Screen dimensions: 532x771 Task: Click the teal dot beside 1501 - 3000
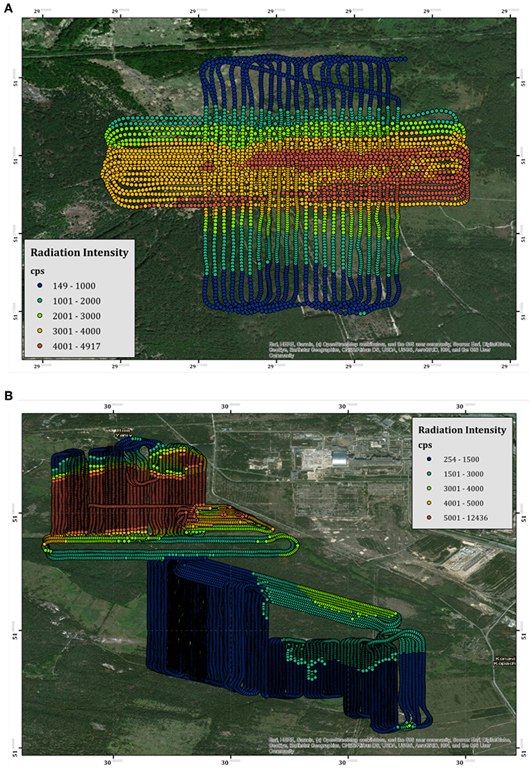point(428,474)
